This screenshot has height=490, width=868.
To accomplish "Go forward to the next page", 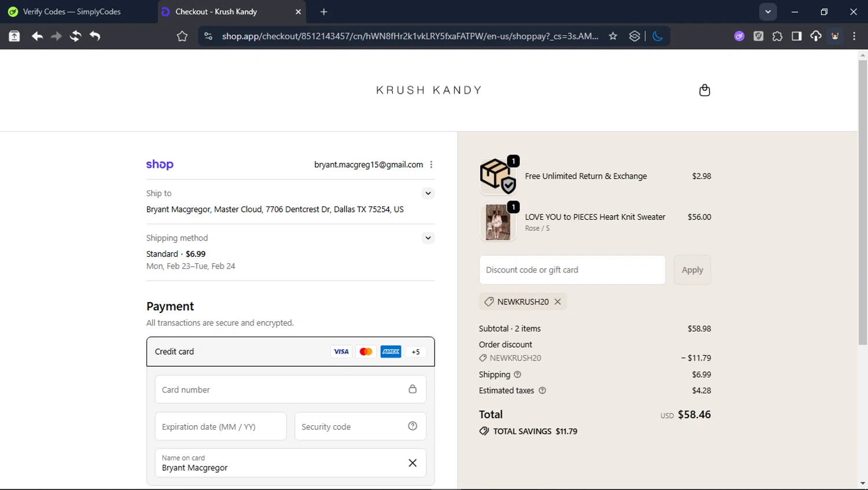I will click(56, 36).
